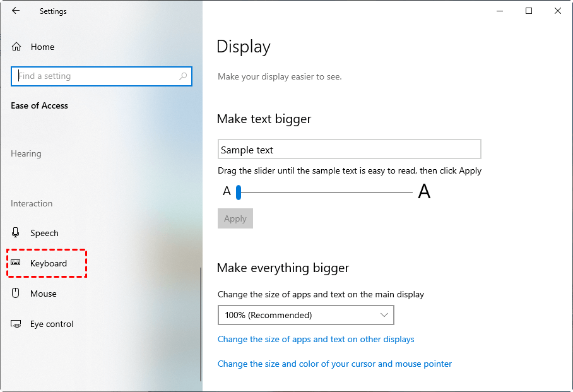
Task: Click the text size slider track
Action: [325, 193]
